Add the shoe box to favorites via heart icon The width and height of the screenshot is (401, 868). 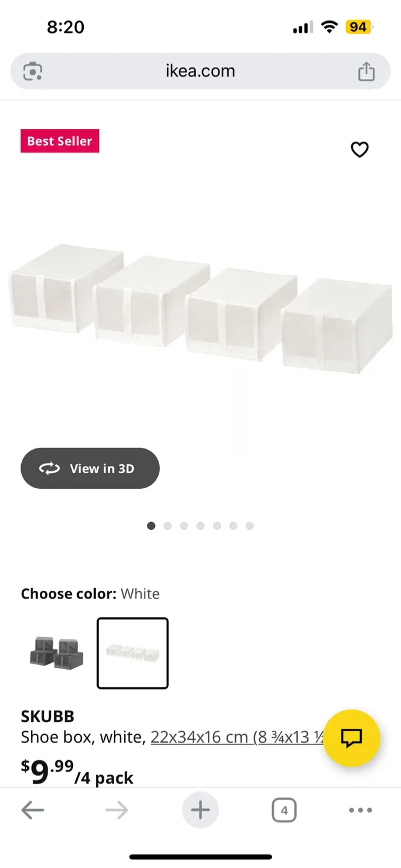click(360, 149)
